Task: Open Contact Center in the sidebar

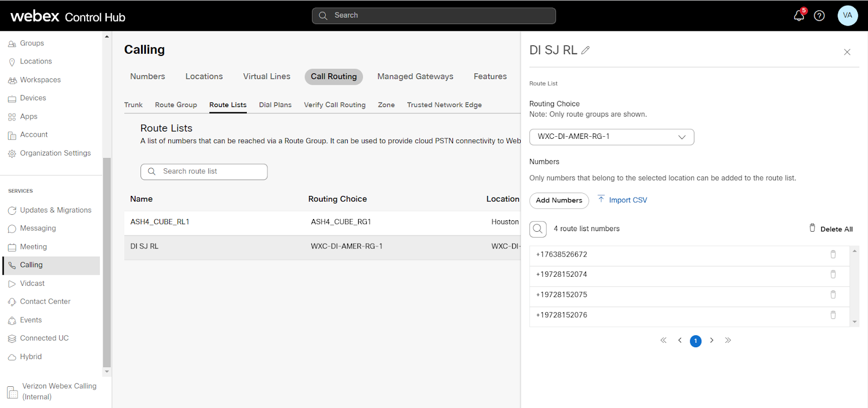Action: click(45, 302)
